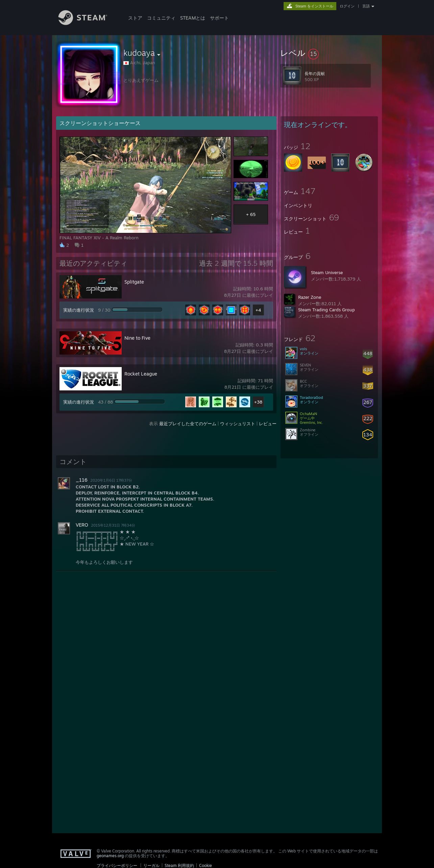Open Steam 利用規約 footer link

[179, 865]
